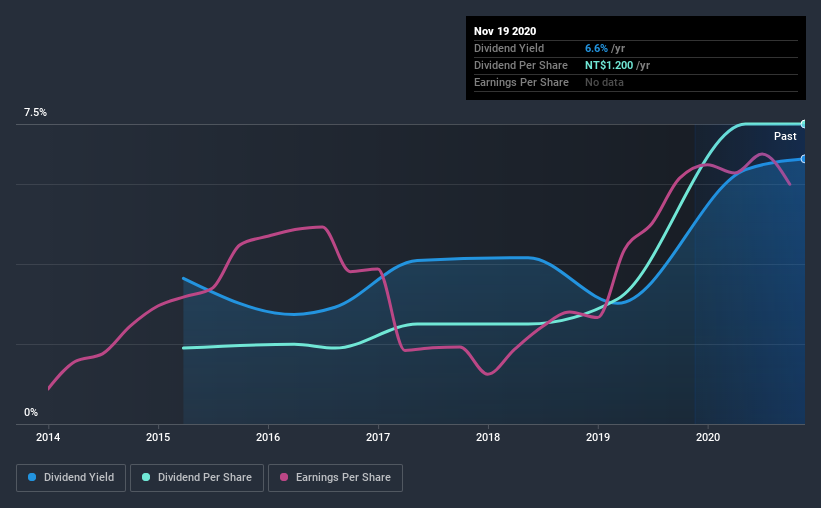The height and width of the screenshot is (508, 821).
Task: Click the 'No data' earnings value
Action: pyautogui.click(x=604, y=82)
